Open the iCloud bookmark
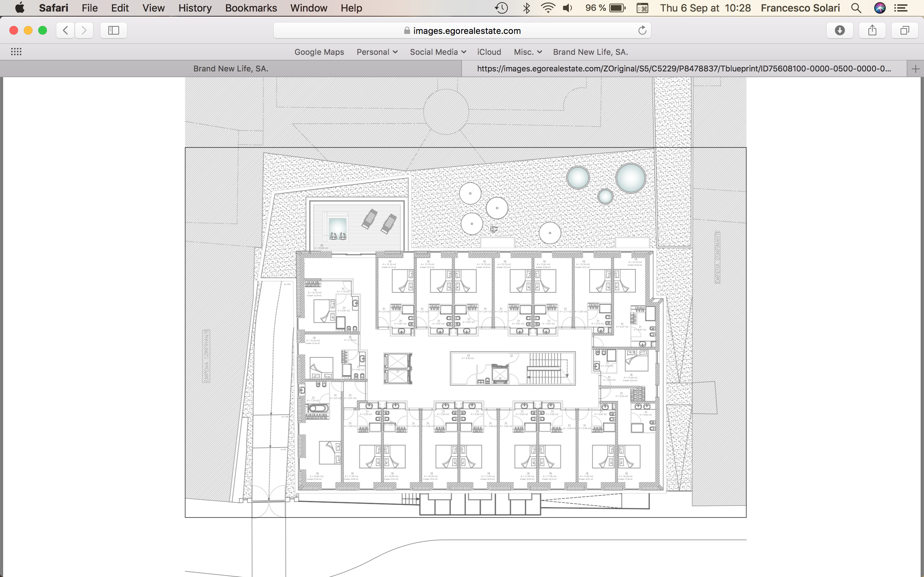 tap(489, 52)
